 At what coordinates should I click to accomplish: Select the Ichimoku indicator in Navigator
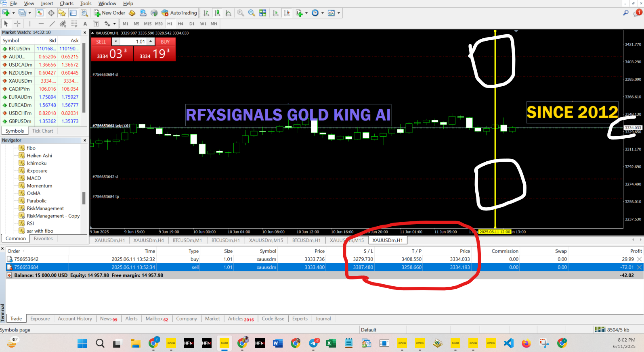36,163
